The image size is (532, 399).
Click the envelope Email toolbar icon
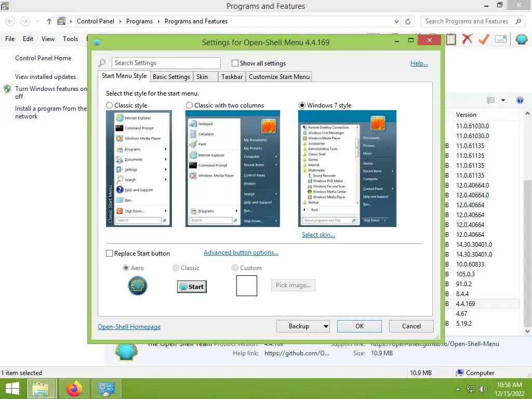pyautogui.click(x=501, y=39)
